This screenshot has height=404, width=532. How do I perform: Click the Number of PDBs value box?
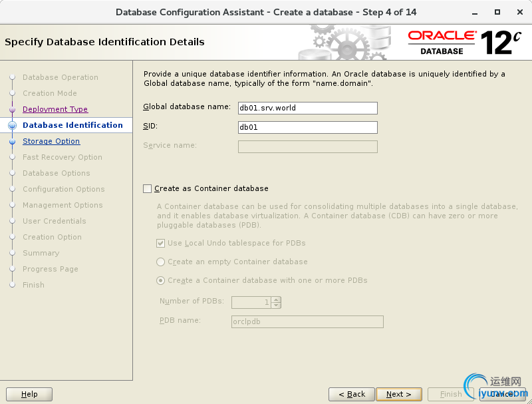[x=251, y=302]
